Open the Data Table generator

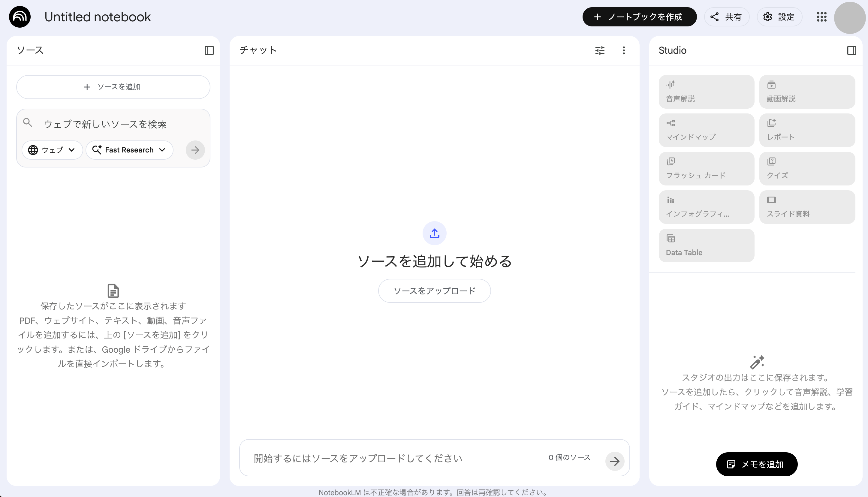706,245
